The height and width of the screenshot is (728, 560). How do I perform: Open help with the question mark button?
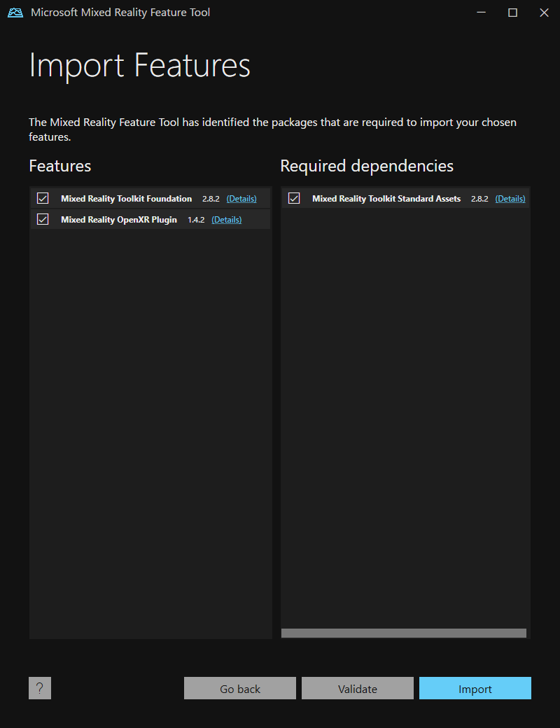coord(40,688)
